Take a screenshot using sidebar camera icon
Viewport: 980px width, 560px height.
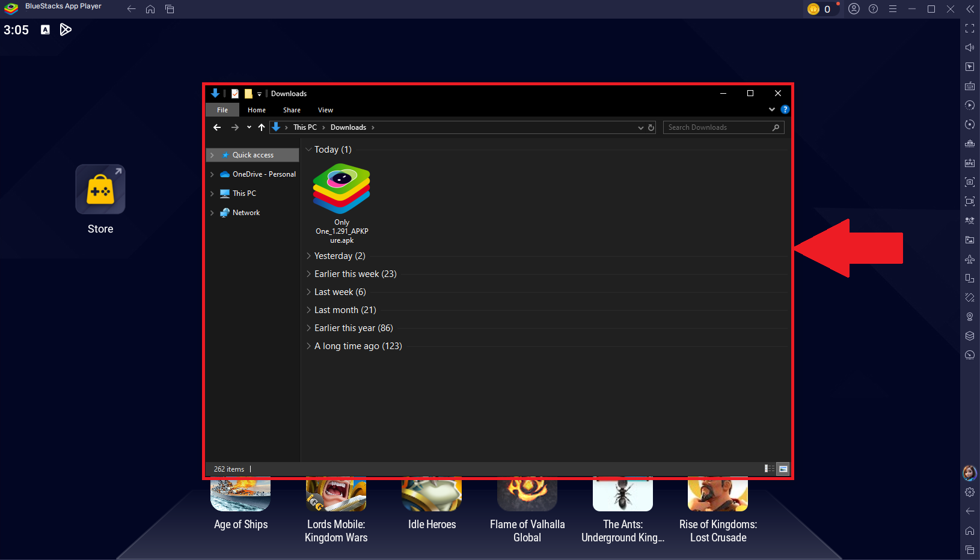(x=969, y=182)
